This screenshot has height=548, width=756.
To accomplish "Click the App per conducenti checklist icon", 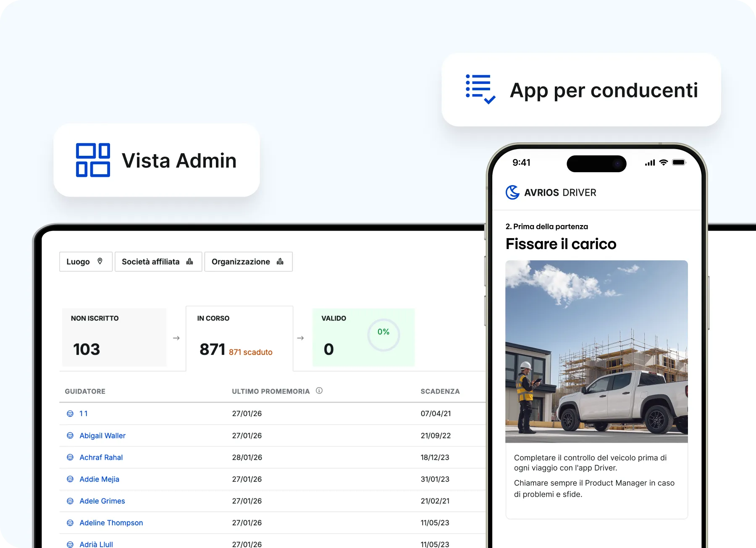I will point(480,89).
